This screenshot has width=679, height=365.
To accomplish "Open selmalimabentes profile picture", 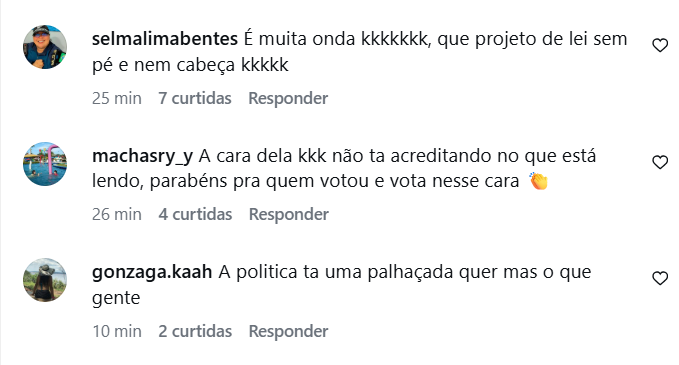I will [45, 47].
